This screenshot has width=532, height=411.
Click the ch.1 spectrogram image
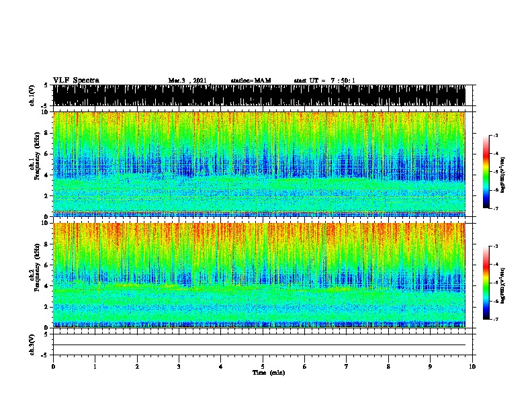tap(259, 164)
